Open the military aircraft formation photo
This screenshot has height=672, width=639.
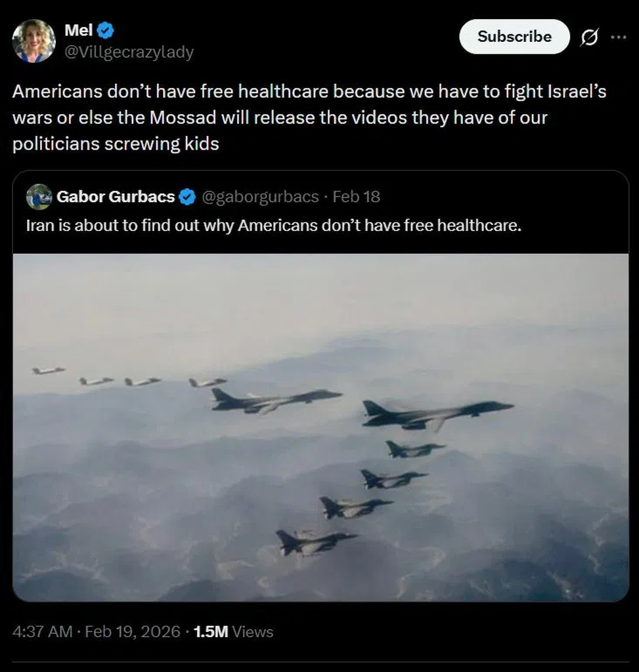[320, 427]
